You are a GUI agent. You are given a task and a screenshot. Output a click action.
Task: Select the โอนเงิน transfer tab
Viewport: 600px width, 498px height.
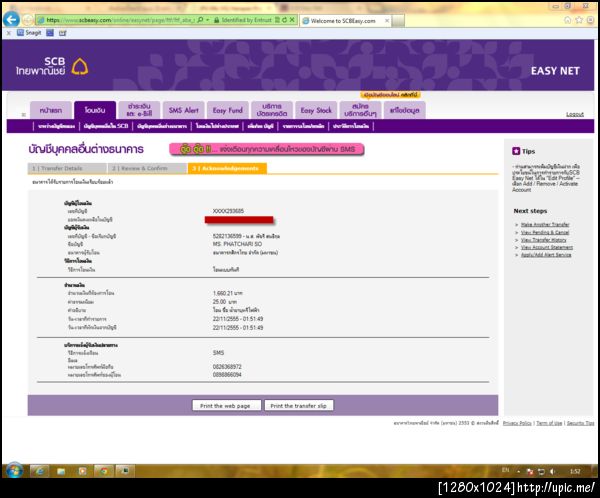click(x=95, y=110)
